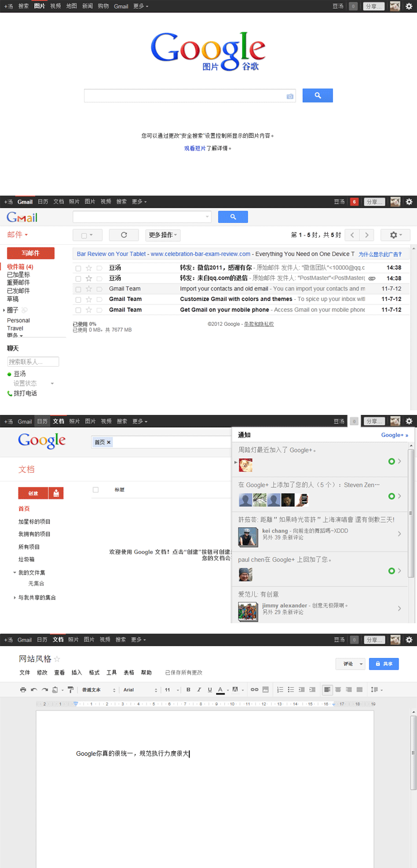The image size is (417, 868).
Task: Tick checkbox for 'Get Gmail on your mobile phone' email
Action: click(78, 310)
